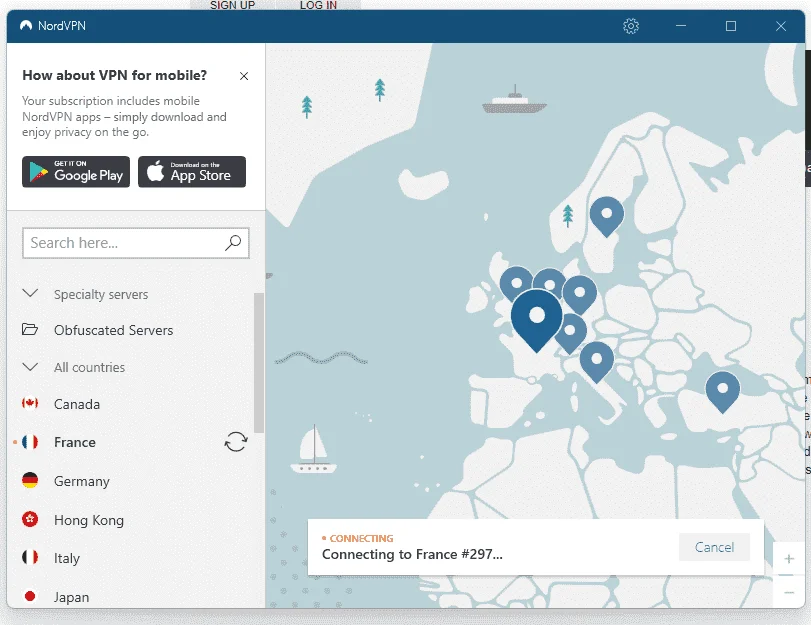Dismiss the mobile VPN promo banner
The height and width of the screenshot is (625, 811).
point(244,76)
